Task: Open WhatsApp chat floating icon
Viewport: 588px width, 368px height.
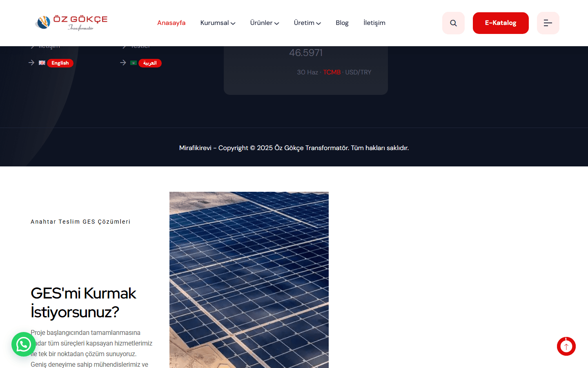Action: point(24,344)
